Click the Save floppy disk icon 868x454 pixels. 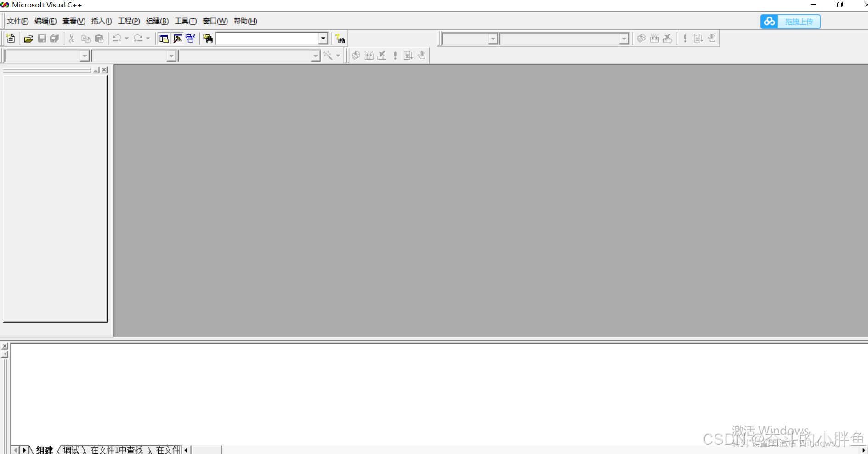42,39
